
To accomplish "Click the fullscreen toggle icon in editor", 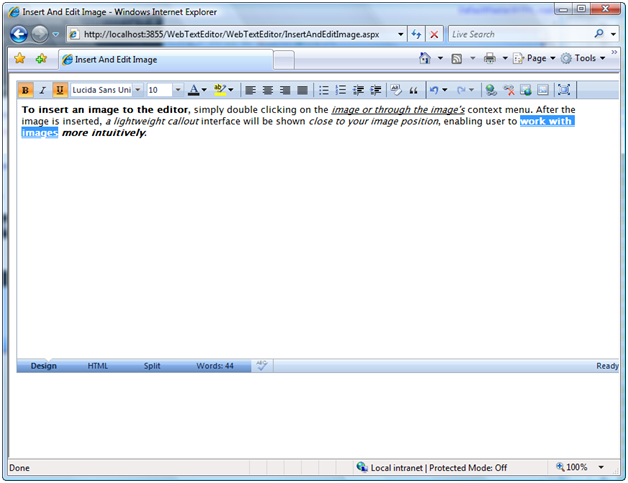I will point(564,90).
